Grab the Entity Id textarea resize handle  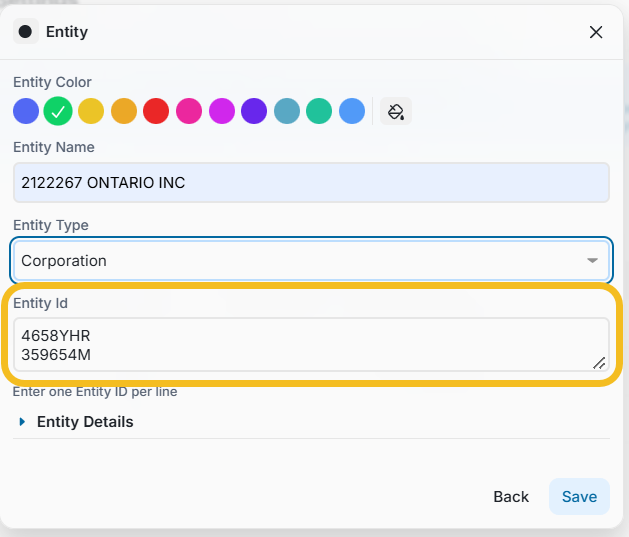point(599,363)
